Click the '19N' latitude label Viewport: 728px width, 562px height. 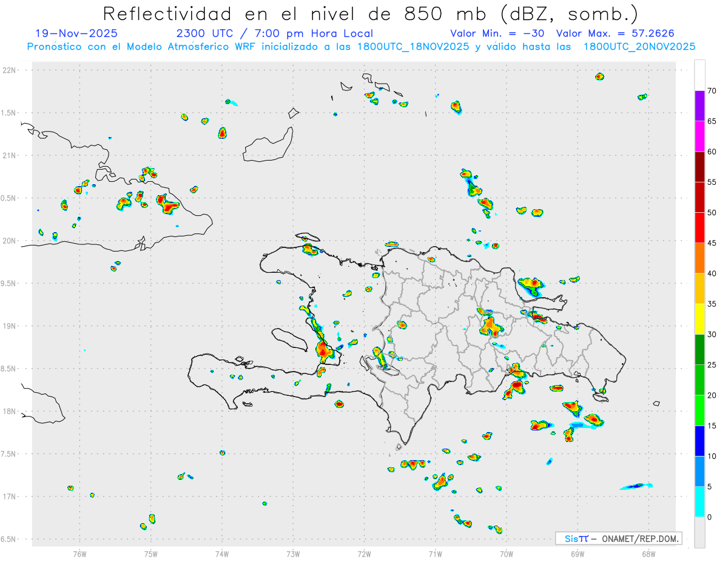point(10,326)
